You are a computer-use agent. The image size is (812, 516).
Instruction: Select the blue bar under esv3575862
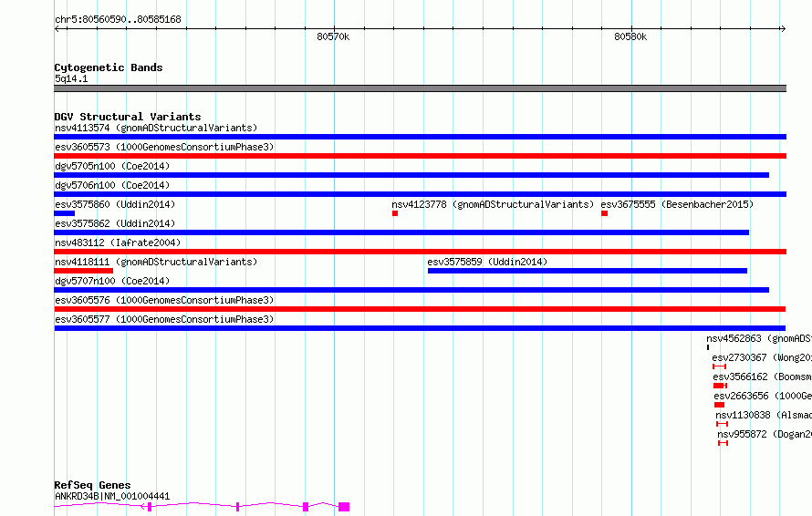pos(401,232)
